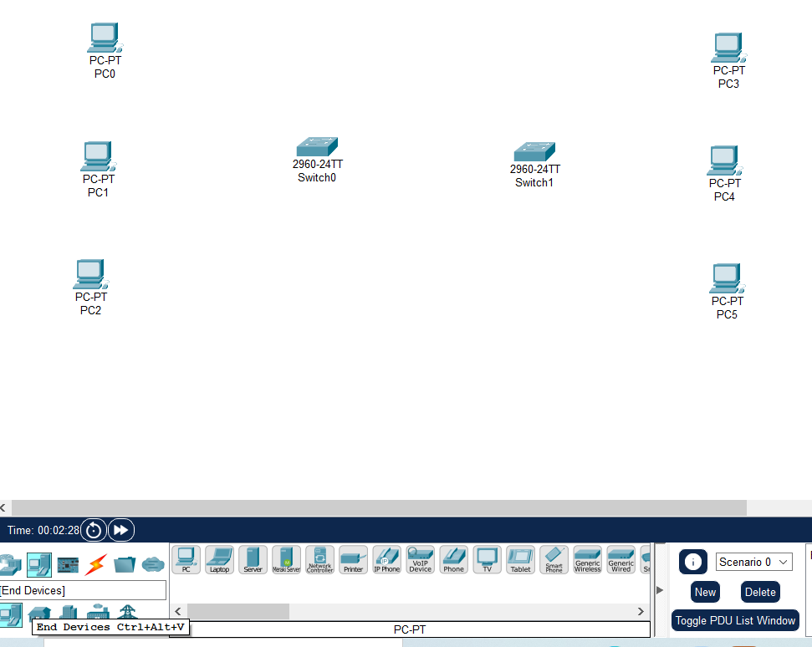812x647 pixels.
Task: Choose the Meraki Server device icon
Action: point(286,559)
